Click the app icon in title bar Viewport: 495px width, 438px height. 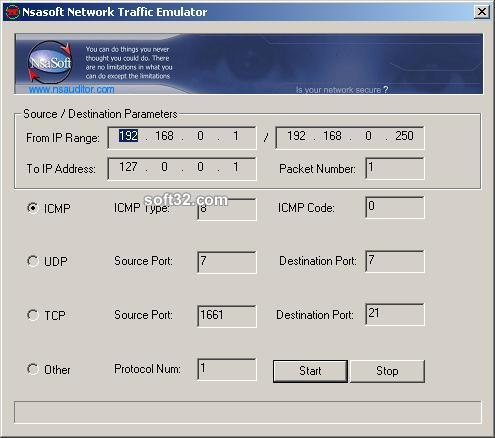click(13, 12)
